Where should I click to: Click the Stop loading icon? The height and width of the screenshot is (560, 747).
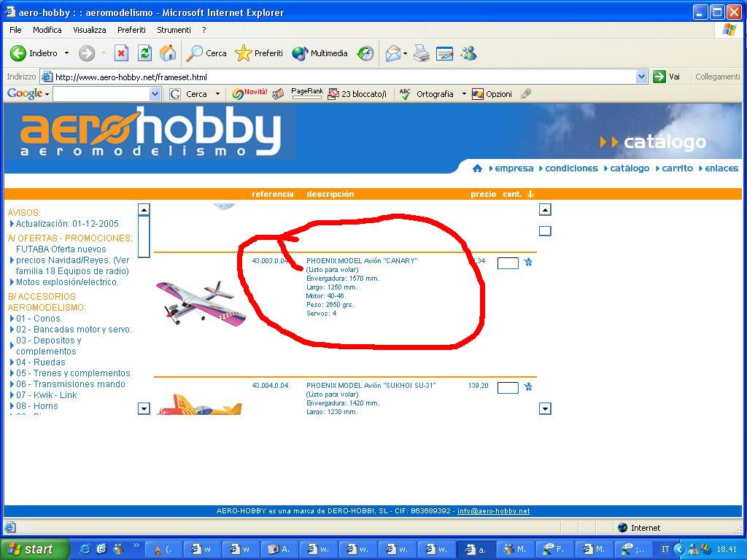point(122,53)
